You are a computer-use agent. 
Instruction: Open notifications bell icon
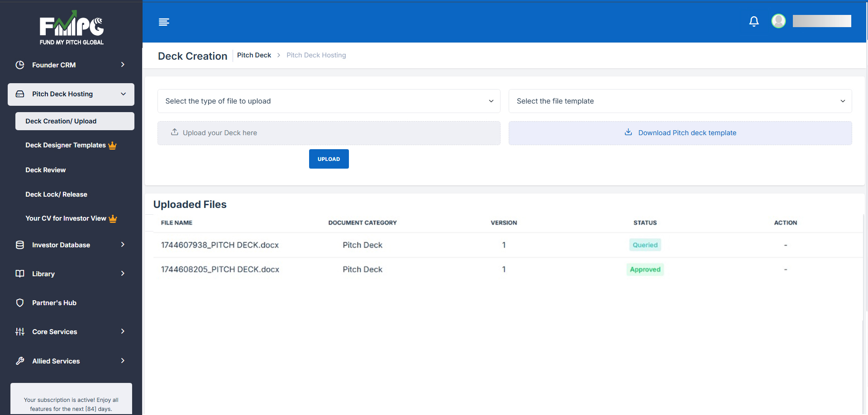[754, 21]
